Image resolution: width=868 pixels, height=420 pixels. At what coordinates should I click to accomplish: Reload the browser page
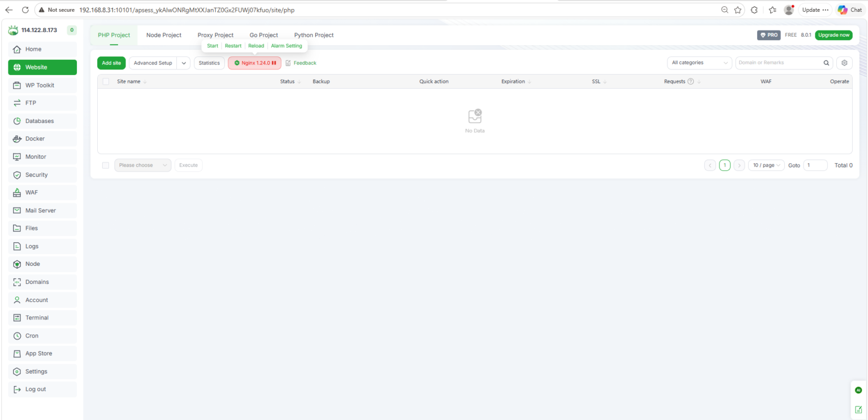[x=25, y=10]
